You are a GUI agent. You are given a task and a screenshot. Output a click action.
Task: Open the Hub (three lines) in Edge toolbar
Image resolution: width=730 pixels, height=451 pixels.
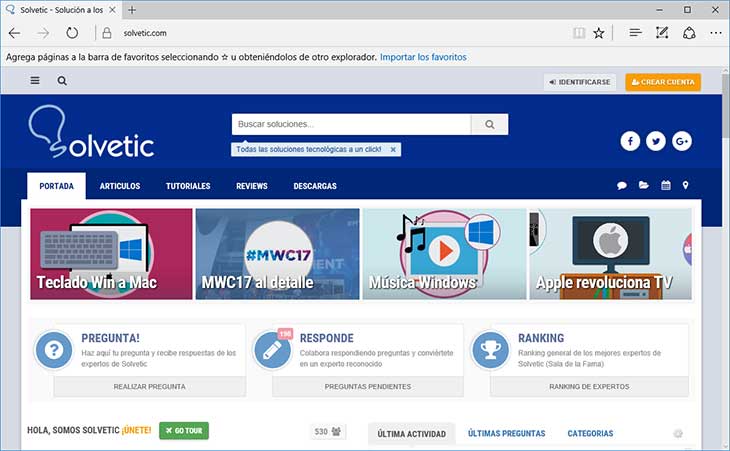(635, 33)
